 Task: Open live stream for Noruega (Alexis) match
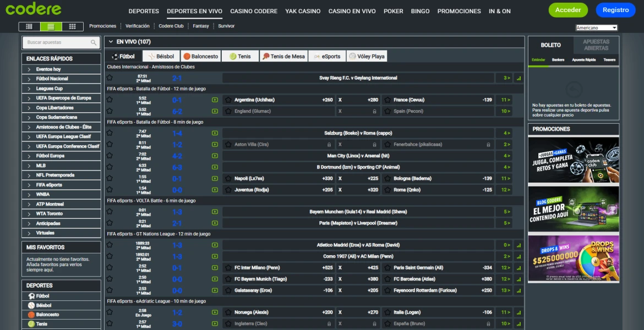click(215, 312)
